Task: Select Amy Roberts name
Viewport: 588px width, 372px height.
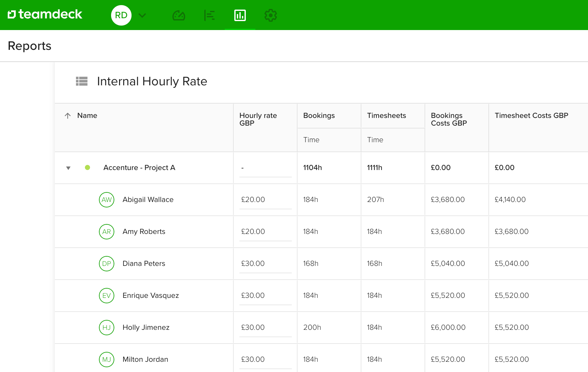Action: pyautogui.click(x=144, y=231)
